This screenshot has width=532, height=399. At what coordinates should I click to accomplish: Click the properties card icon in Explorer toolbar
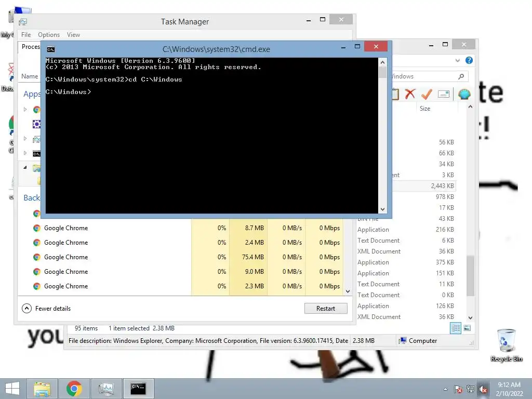pos(444,94)
